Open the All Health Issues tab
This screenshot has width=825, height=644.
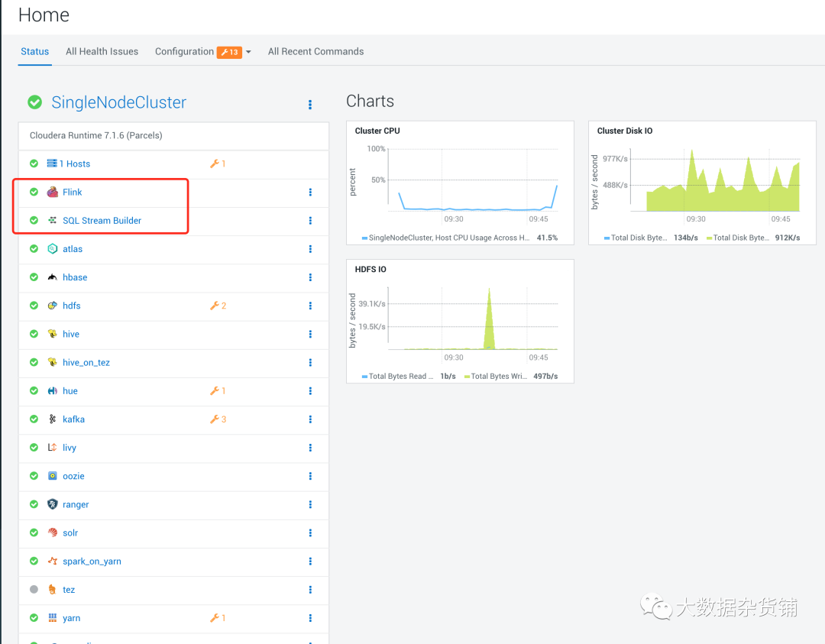(x=102, y=51)
